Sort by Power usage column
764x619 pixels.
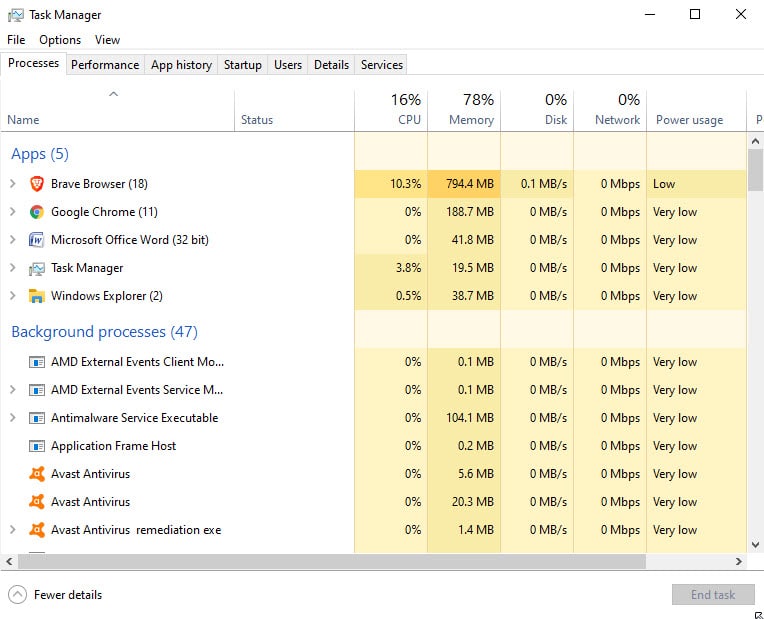click(696, 111)
